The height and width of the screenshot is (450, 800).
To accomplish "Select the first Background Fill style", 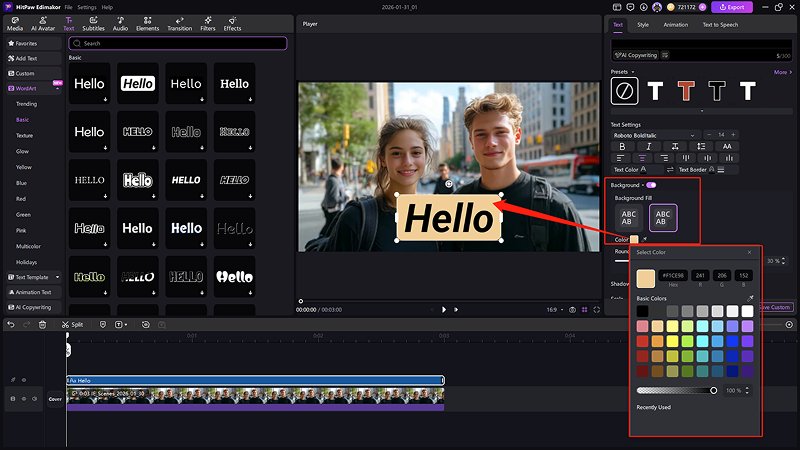I will [x=629, y=218].
